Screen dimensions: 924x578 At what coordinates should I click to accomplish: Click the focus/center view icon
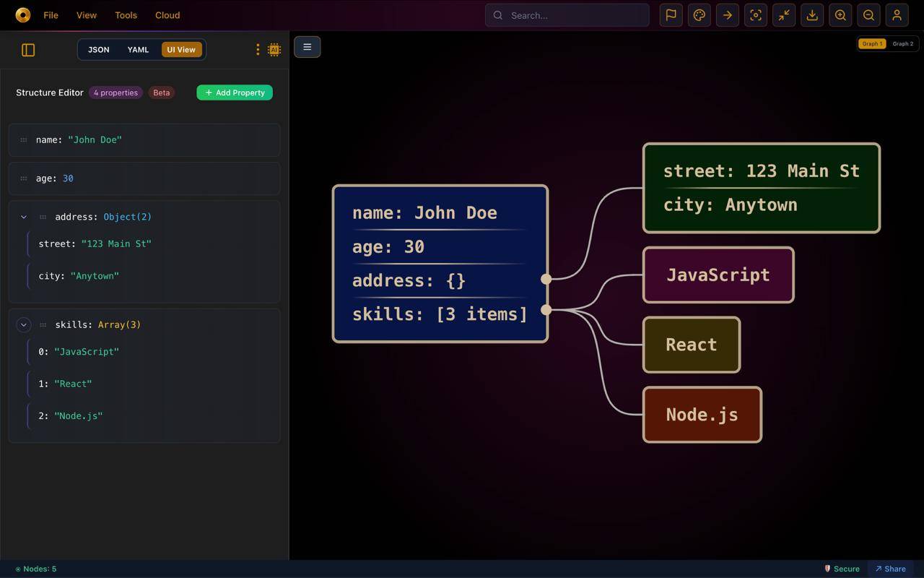756,15
